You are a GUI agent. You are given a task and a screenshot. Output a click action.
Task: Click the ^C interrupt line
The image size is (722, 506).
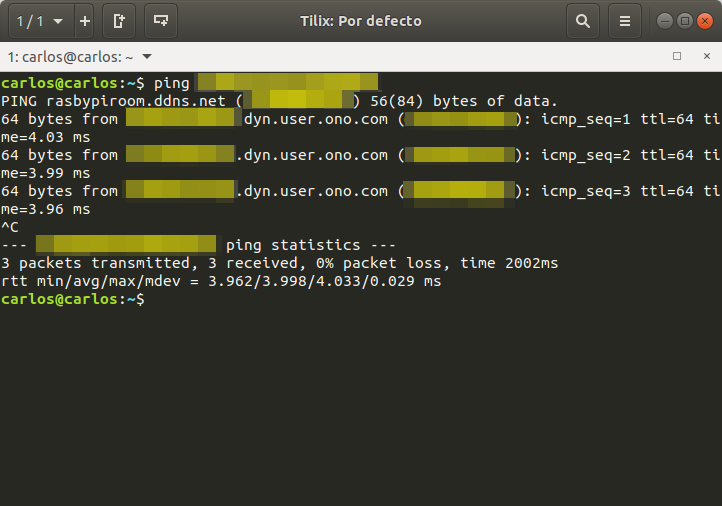11,227
